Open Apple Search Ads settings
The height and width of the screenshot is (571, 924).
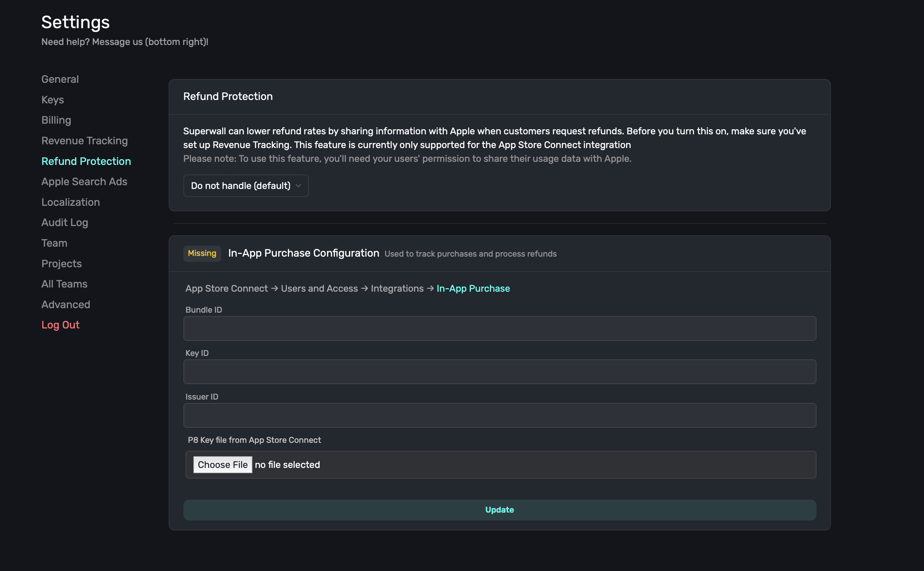(84, 182)
